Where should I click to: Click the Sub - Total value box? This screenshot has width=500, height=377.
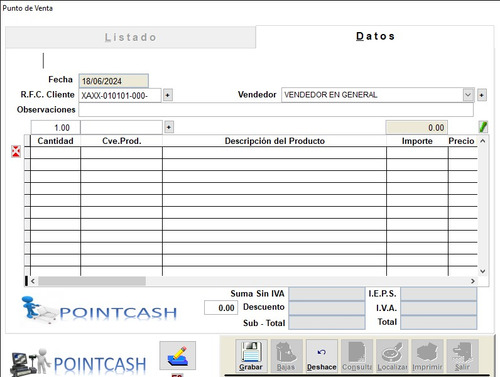(326, 322)
